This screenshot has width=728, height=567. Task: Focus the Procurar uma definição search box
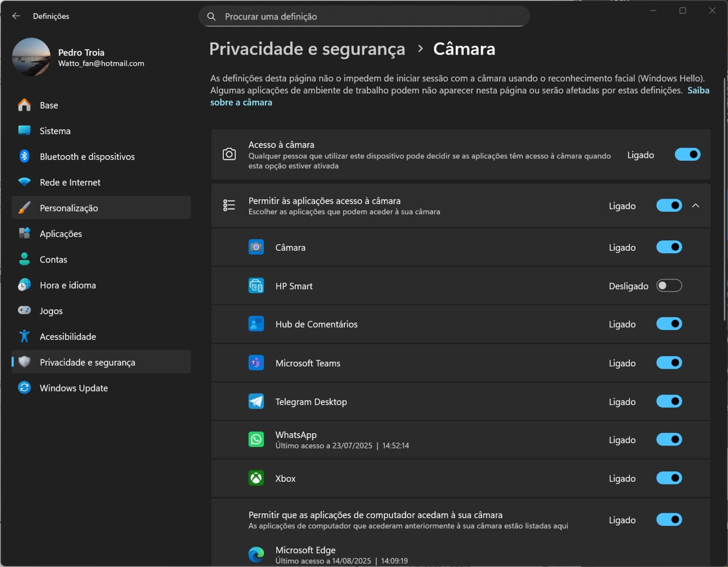pos(364,17)
